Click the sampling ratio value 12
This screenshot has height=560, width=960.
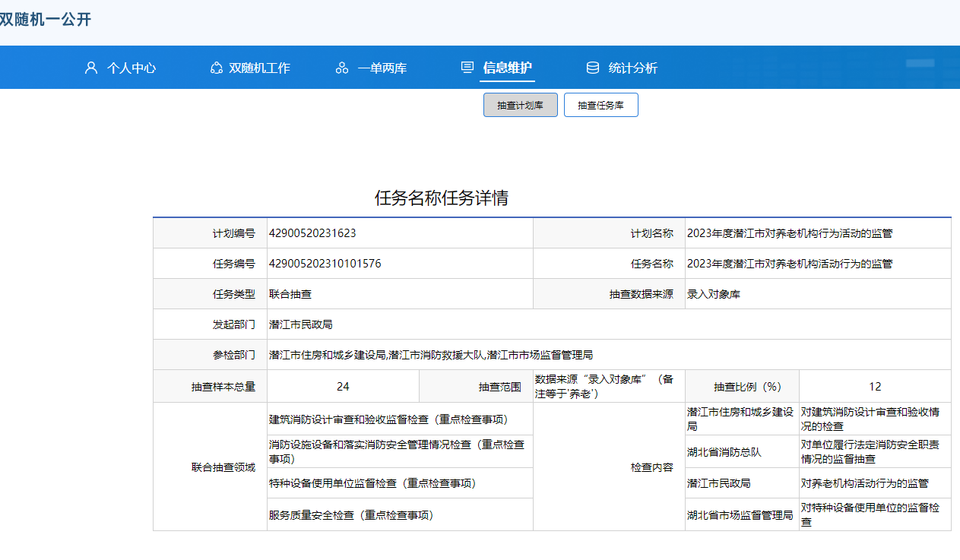[x=875, y=387]
